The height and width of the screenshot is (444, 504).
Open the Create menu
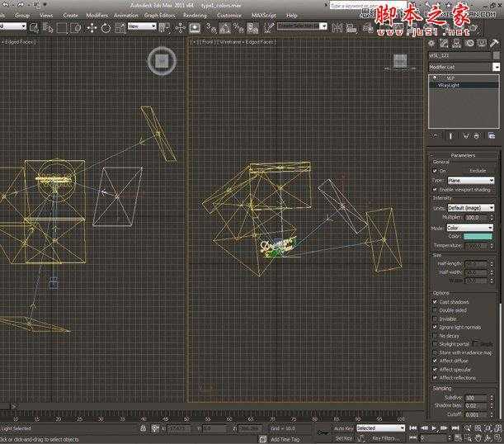pos(70,16)
